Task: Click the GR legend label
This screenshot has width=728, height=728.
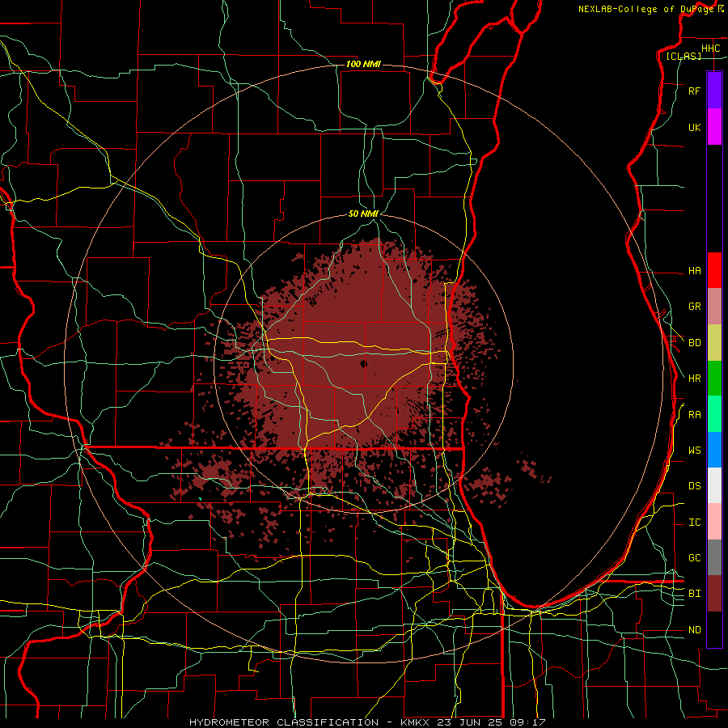Action: pyautogui.click(x=694, y=307)
